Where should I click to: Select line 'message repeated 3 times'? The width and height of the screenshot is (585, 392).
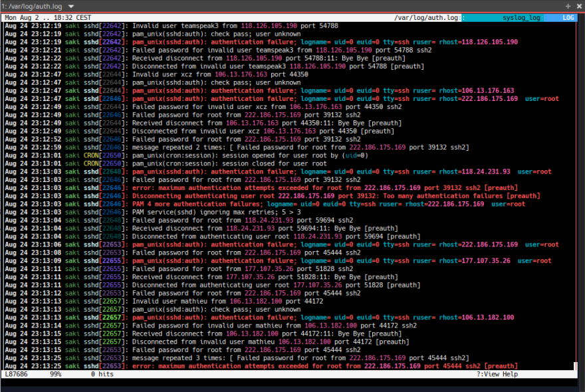237,358
